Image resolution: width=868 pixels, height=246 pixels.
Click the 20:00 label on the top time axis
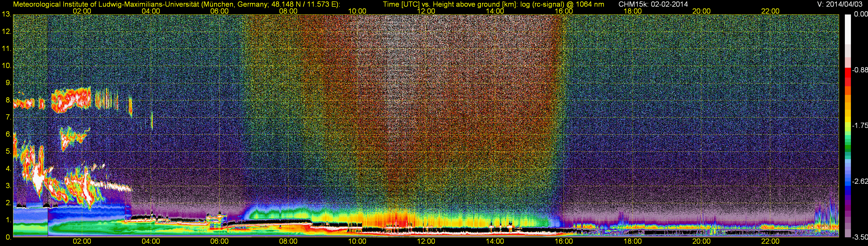click(x=702, y=11)
